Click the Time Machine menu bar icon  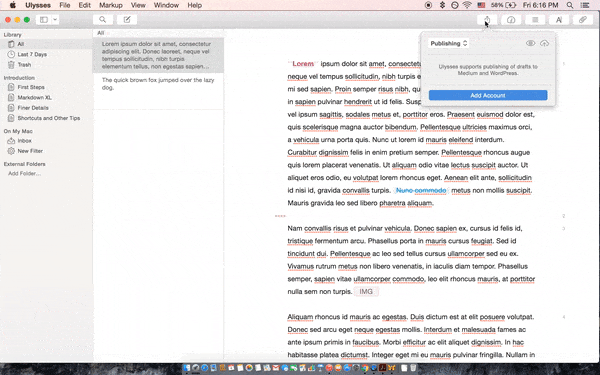[x=454, y=5]
